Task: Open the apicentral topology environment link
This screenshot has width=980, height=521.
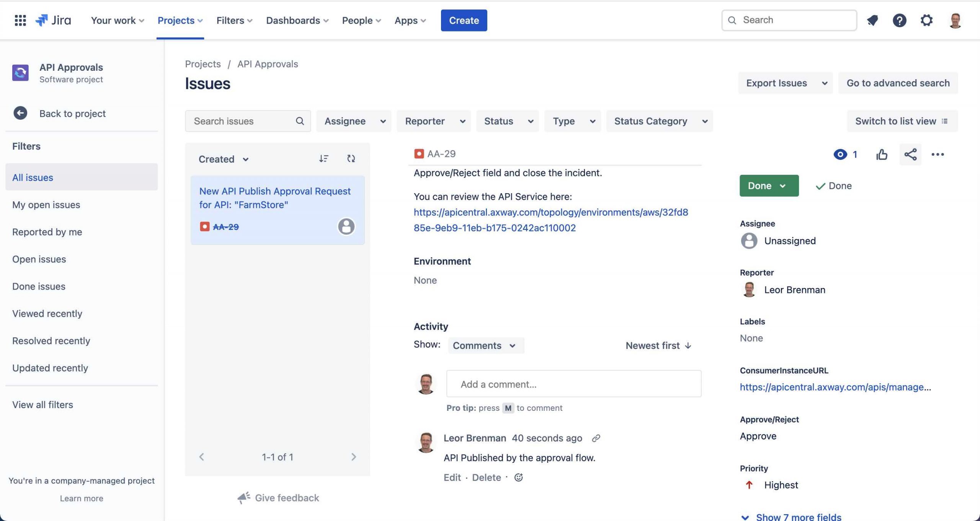Action: 551,220
